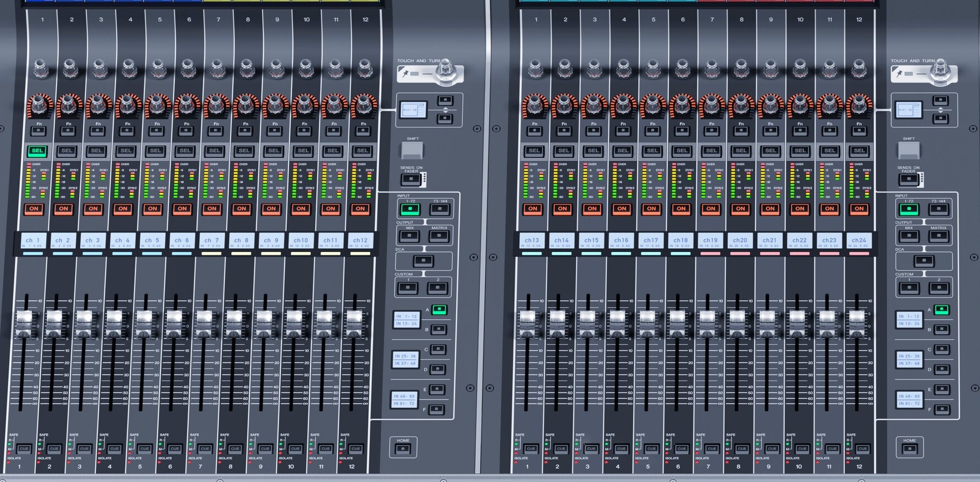Enable the CUE key for ch11
Image resolution: width=980 pixels, height=482 pixels.
[x=325, y=449]
